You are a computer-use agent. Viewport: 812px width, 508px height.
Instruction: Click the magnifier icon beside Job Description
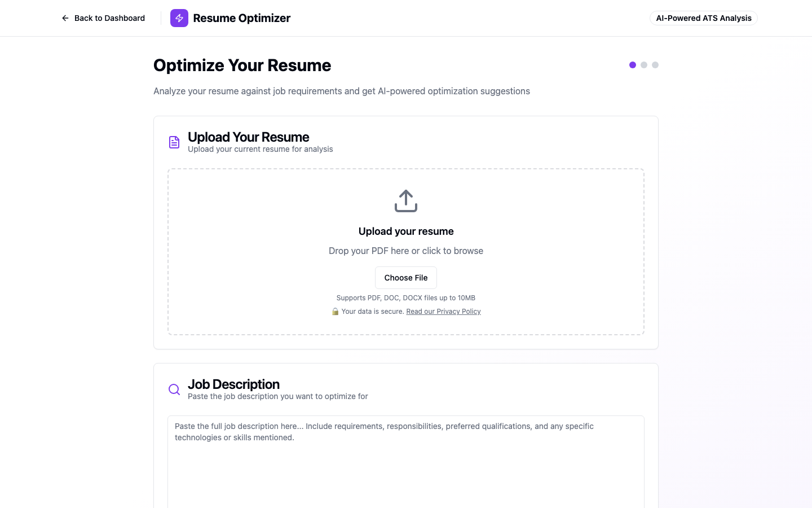[174, 389]
